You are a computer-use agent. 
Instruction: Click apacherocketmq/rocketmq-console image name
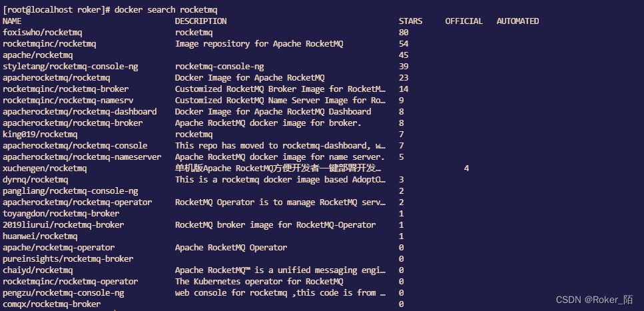(x=75, y=145)
